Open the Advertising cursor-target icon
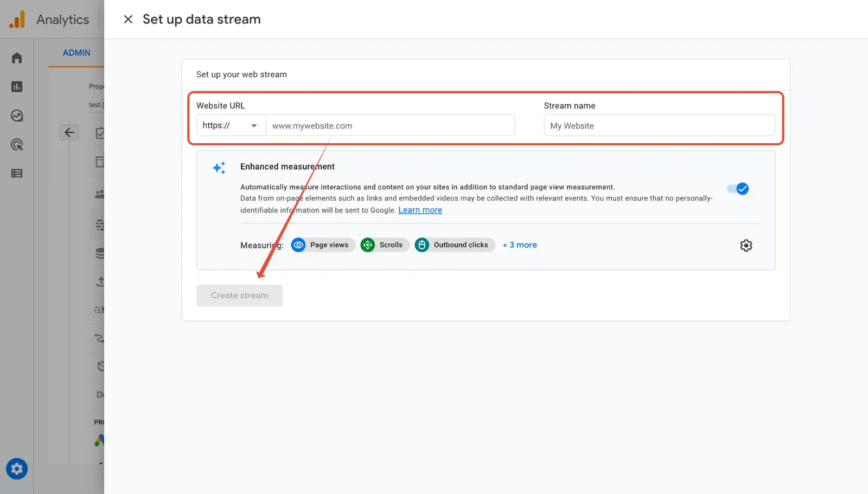Screen dimensions: 868x494 pyautogui.click(x=17, y=145)
